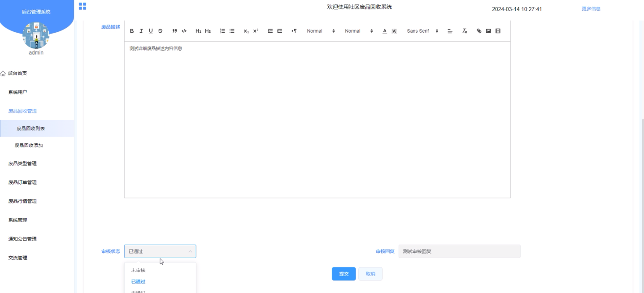Viewport: 644px width, 293px height.
Task: Open the Sans Serif font dropdown
Action: click(422, 31)
